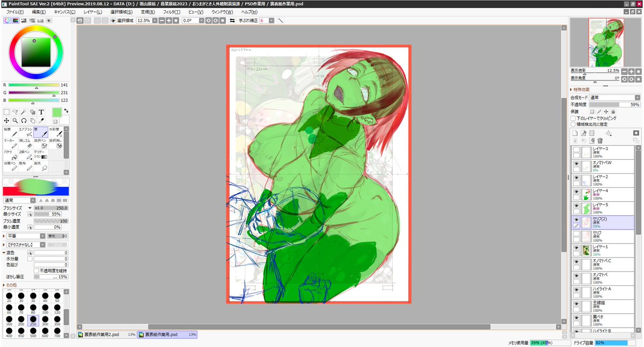Viewport: 644px width, 347px height.
Task: Switch to 裏表紙作業用.psd document tab
Action: 167,335
